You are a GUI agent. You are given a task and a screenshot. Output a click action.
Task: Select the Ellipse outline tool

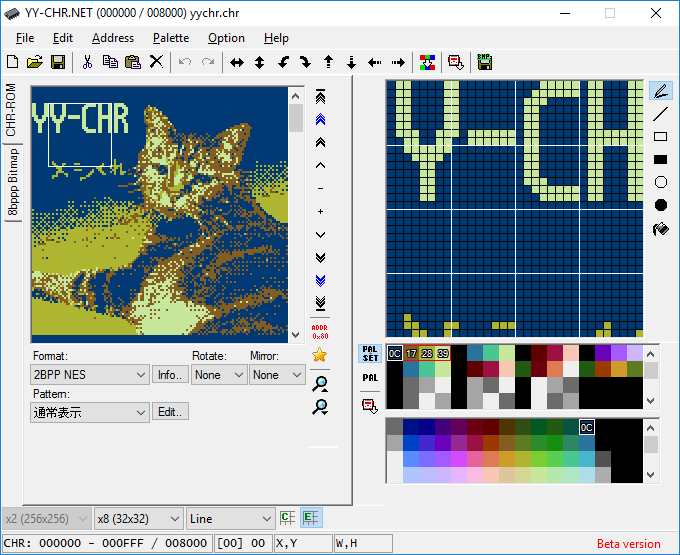pyautogui.click(x=660, y=182)
